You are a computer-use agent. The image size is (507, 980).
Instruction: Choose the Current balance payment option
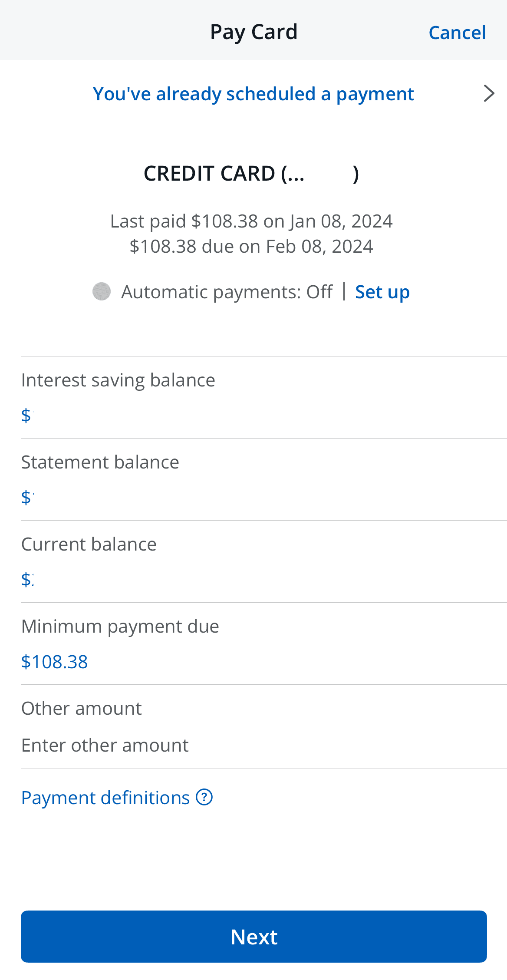[89, 544]
